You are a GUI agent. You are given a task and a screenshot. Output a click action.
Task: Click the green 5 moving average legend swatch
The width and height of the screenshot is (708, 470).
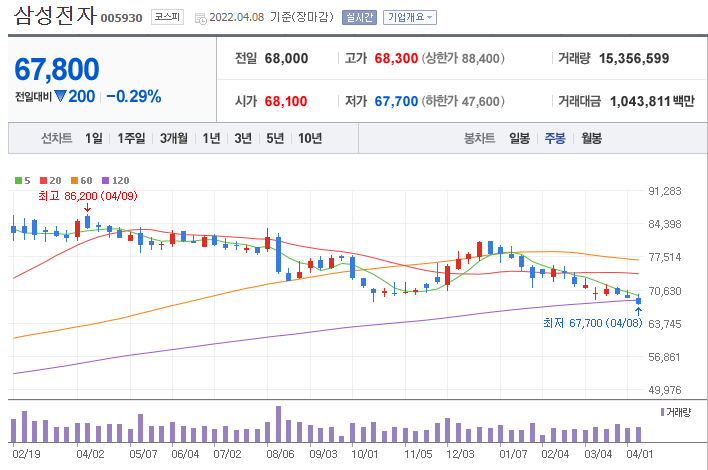[19, 181]
